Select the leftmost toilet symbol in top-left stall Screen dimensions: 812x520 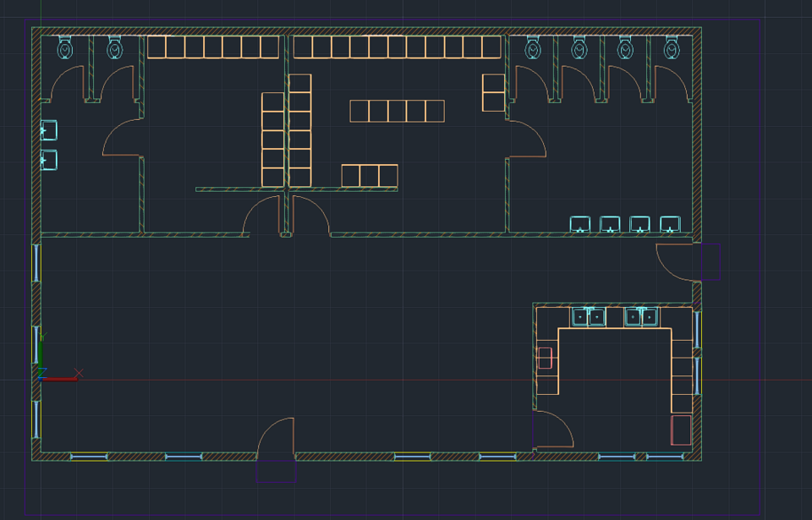coord(64,49)
